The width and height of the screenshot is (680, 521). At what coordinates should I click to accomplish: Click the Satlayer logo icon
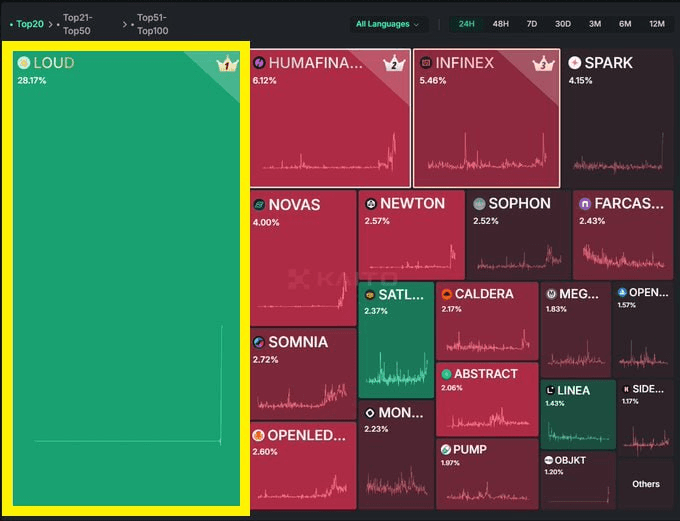click(370, 295)
